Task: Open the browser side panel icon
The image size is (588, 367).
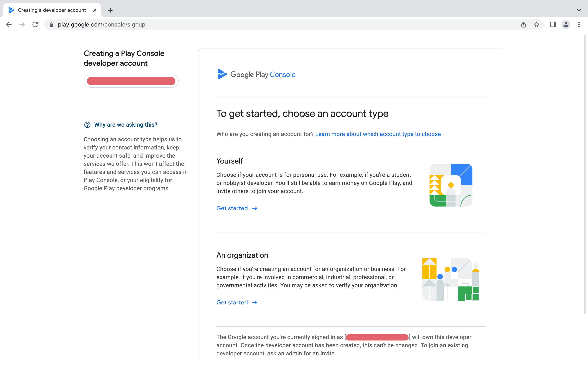Action: (553, 24)
